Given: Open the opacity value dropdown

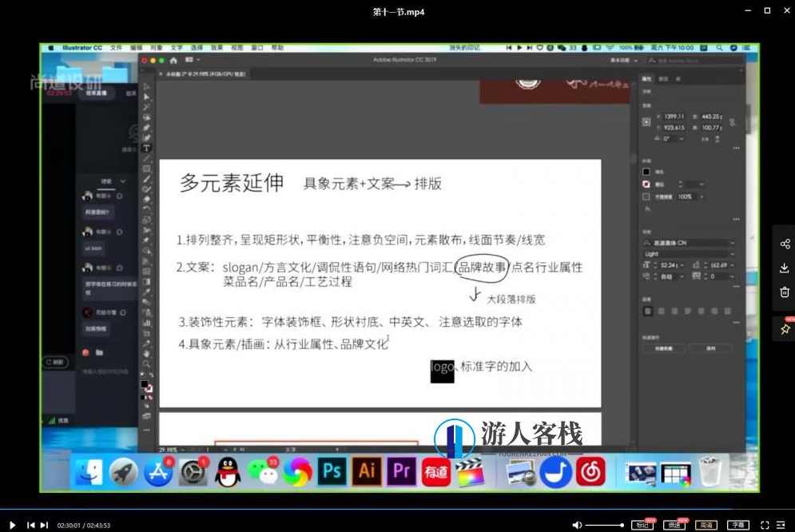Looking at the screenshot, I should pos(700,196).
